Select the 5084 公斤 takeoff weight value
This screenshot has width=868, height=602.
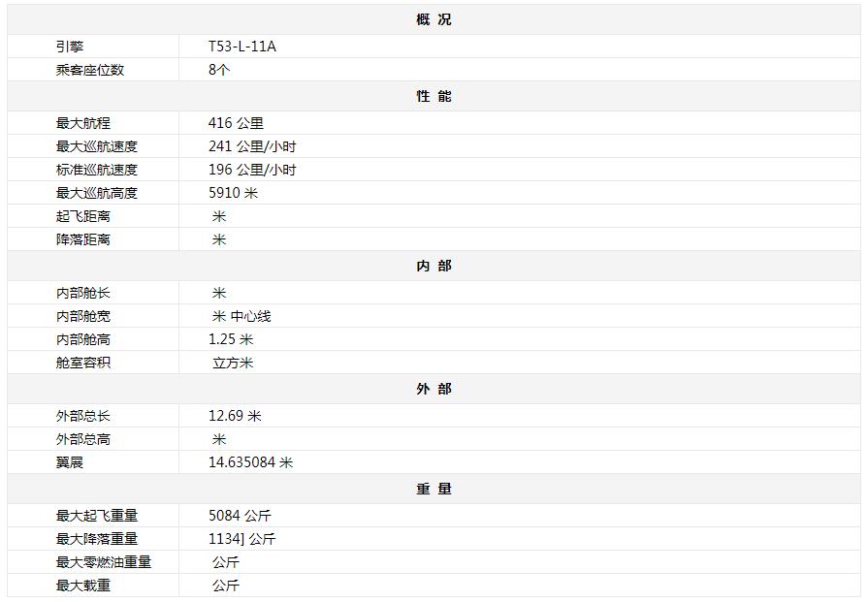click(x=240, y=516)
